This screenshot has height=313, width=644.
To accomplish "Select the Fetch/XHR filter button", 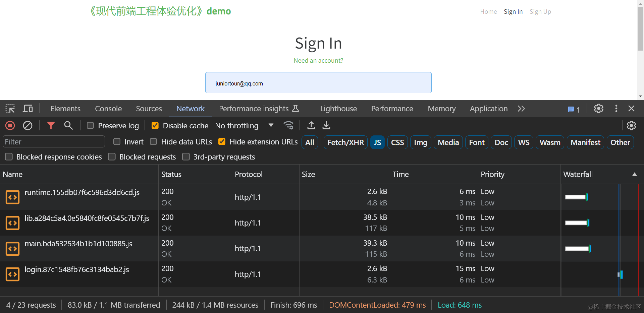I will click(x=345, y=142).
